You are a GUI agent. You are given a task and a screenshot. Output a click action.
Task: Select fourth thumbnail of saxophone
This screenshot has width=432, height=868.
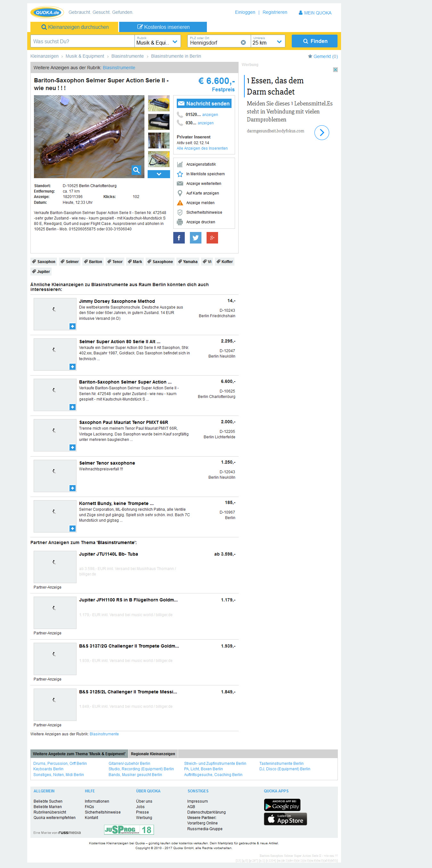(159, 159)
